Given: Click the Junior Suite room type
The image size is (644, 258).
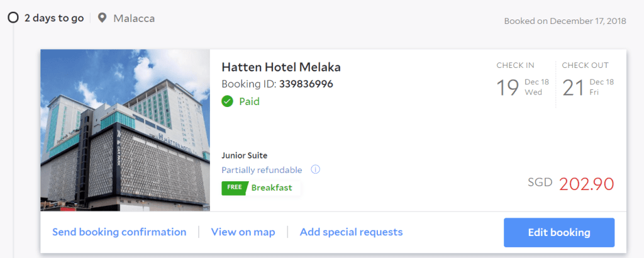Looking at the screenshot, I should point(245,155).
